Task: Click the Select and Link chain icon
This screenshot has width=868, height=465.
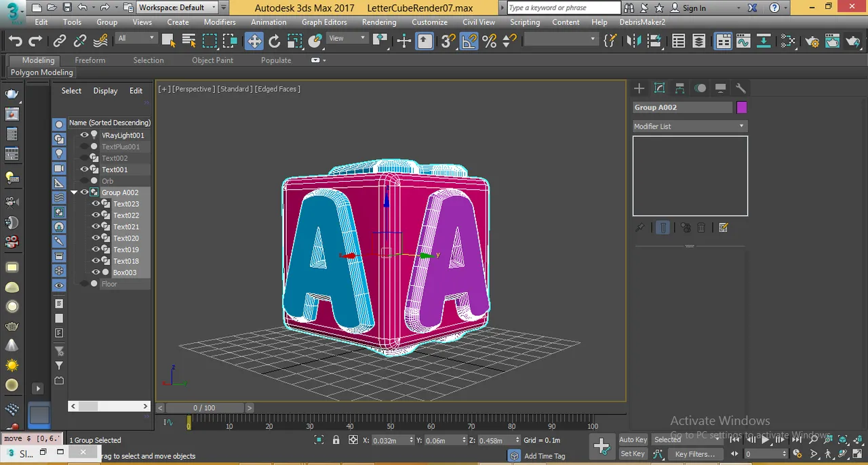Action: coord(60,41)
